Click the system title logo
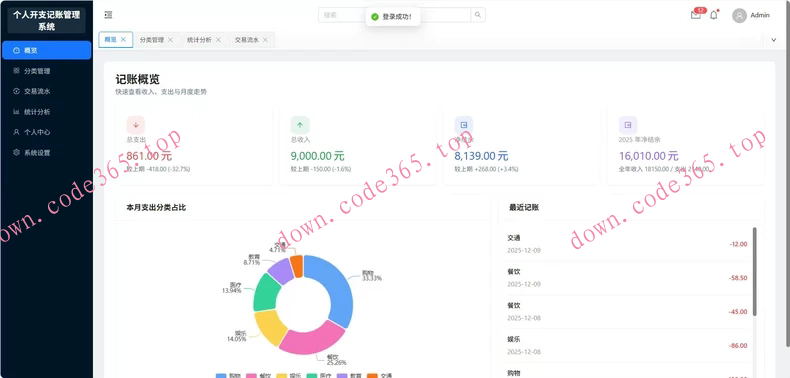Viewport: 790px width, 378px height. coord(46,21)
